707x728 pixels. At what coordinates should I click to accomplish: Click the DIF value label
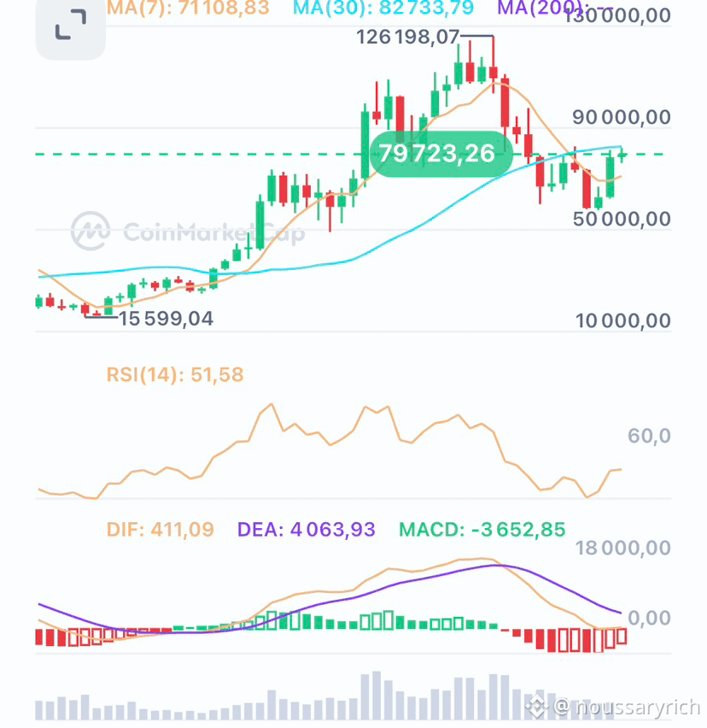[x=160, y=529]
